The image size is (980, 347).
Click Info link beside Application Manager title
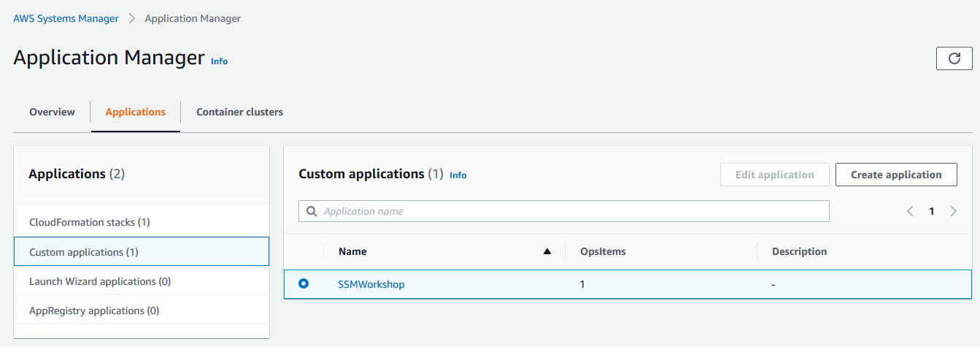tap(219, 61)
